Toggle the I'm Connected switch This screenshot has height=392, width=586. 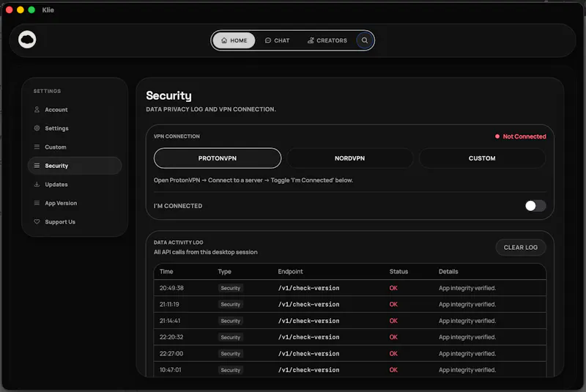[535, 206]
